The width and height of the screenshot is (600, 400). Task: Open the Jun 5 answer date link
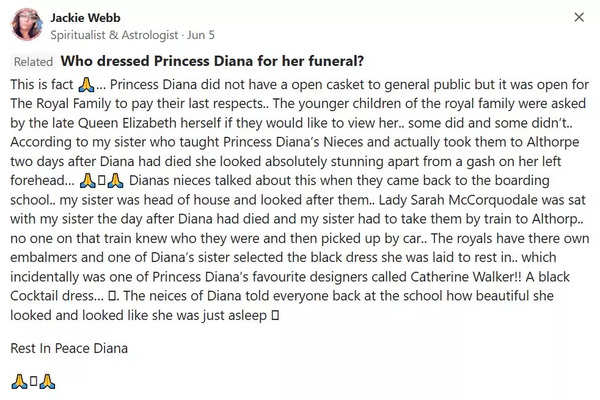[x=201, y=35]
